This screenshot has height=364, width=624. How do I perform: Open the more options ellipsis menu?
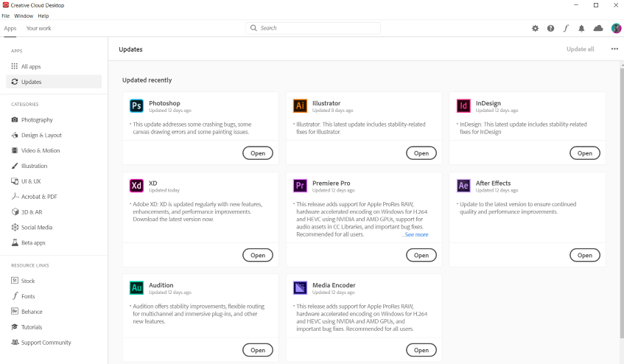pos(614,49)
